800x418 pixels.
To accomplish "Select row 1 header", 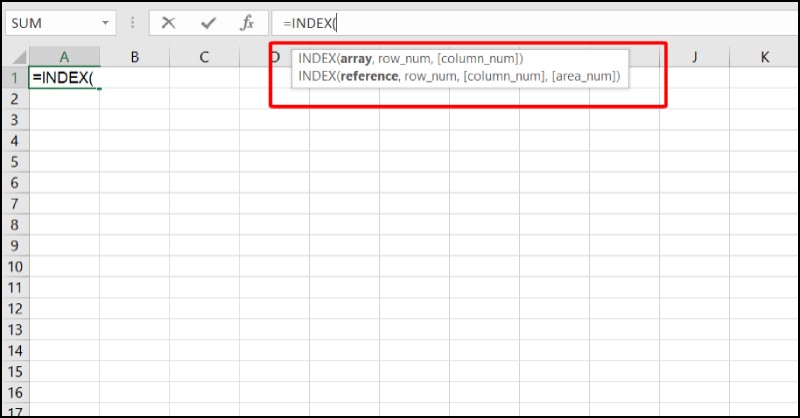I will [14, 78].
